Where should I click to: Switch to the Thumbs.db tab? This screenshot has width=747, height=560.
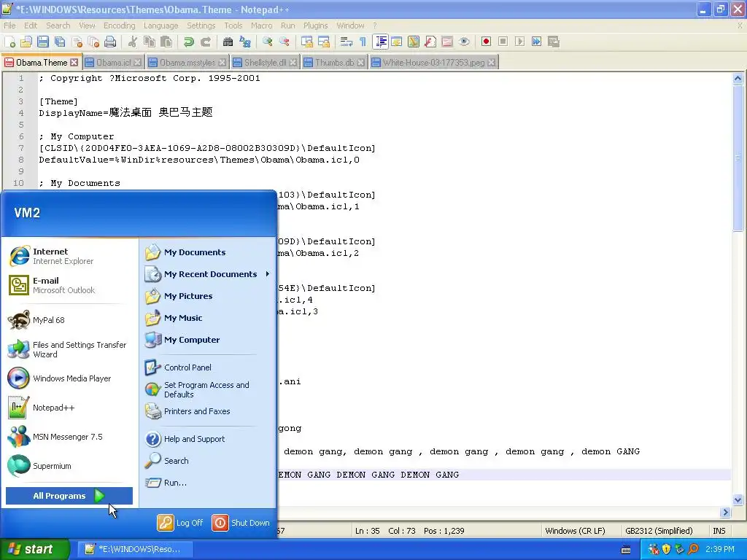(x=334, y=63)
